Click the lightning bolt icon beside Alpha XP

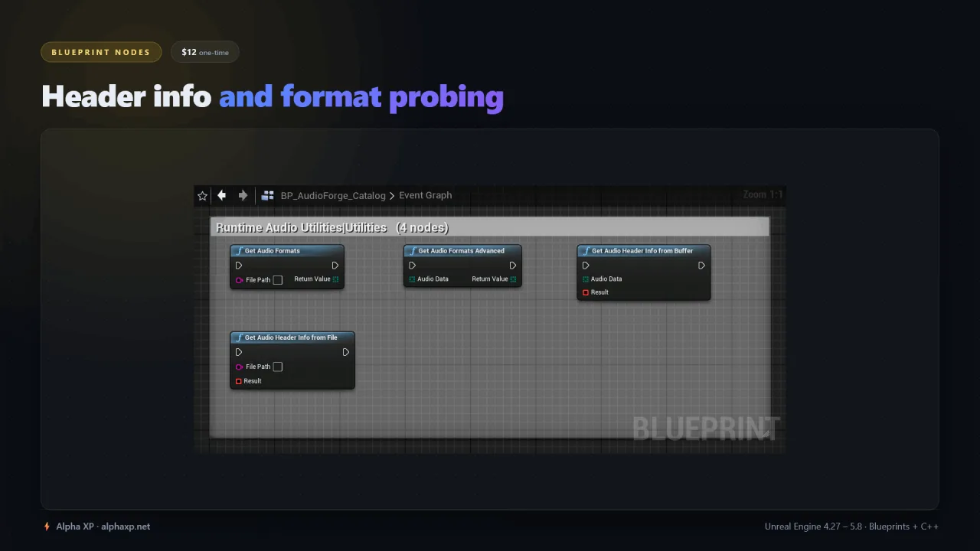[x=47, y=527]
